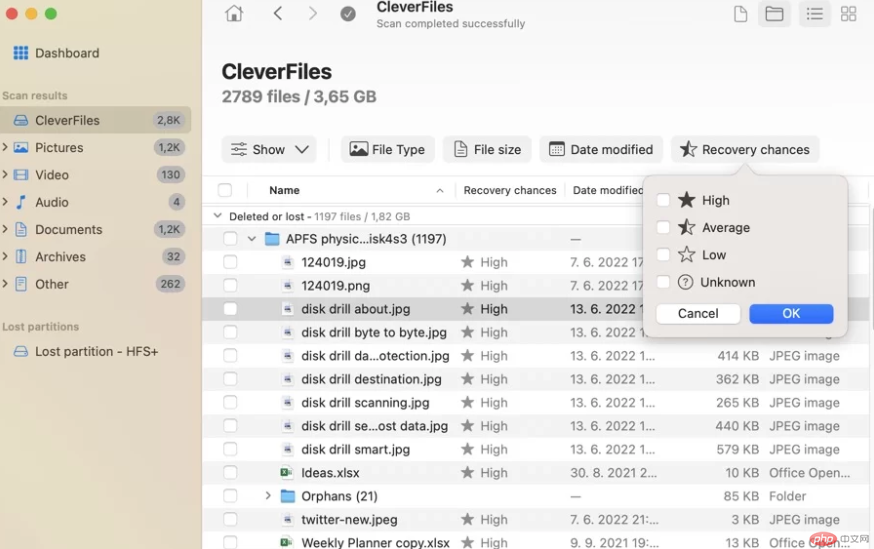Expand the Audio category chevron

[x=5, y=201]
